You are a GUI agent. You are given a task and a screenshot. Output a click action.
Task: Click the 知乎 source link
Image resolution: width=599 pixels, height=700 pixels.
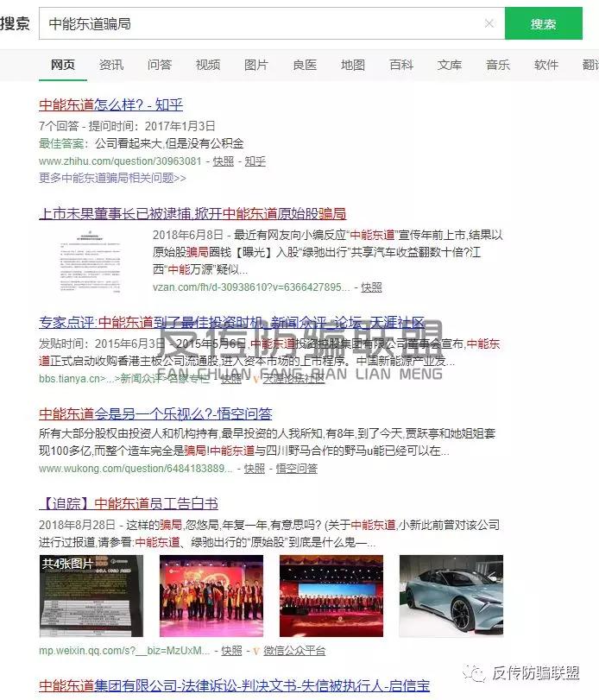point(255,161)
